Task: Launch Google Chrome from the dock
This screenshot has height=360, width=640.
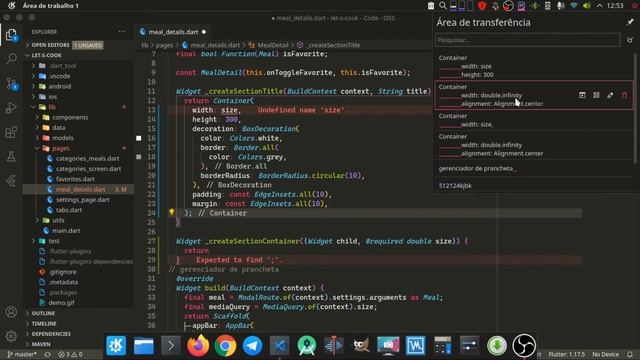Action: (225, 346)
